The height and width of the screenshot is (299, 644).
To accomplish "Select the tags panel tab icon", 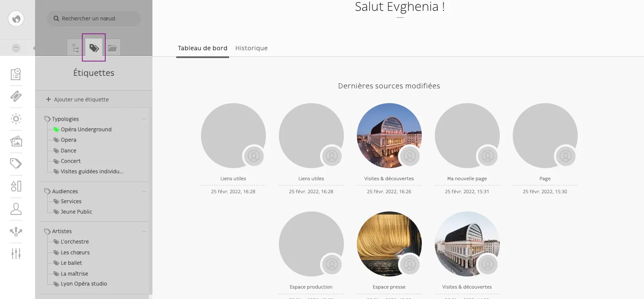I will (94, 48).
